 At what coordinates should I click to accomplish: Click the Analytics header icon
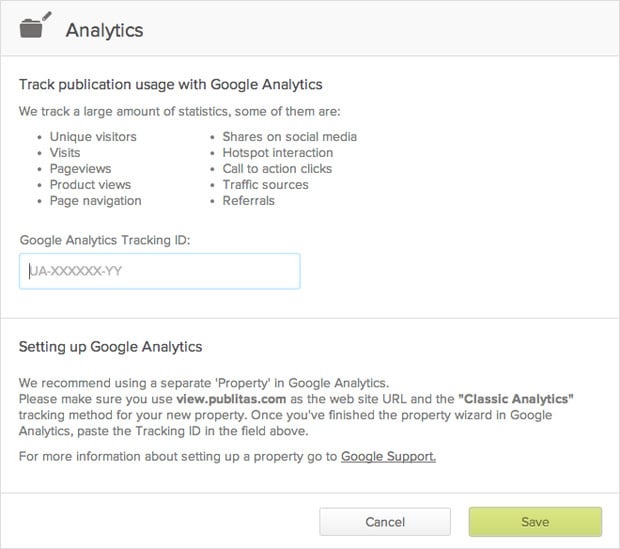tap(35, 28)
